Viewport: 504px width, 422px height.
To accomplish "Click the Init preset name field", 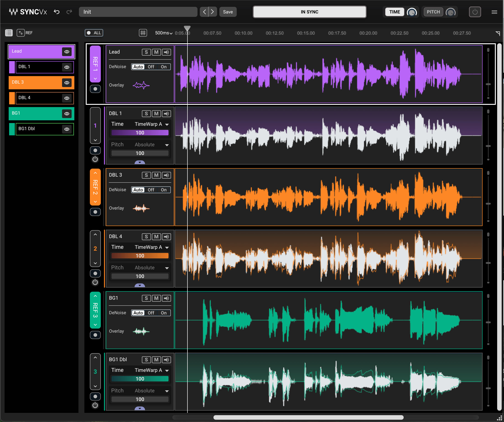I will coord(138,12).
